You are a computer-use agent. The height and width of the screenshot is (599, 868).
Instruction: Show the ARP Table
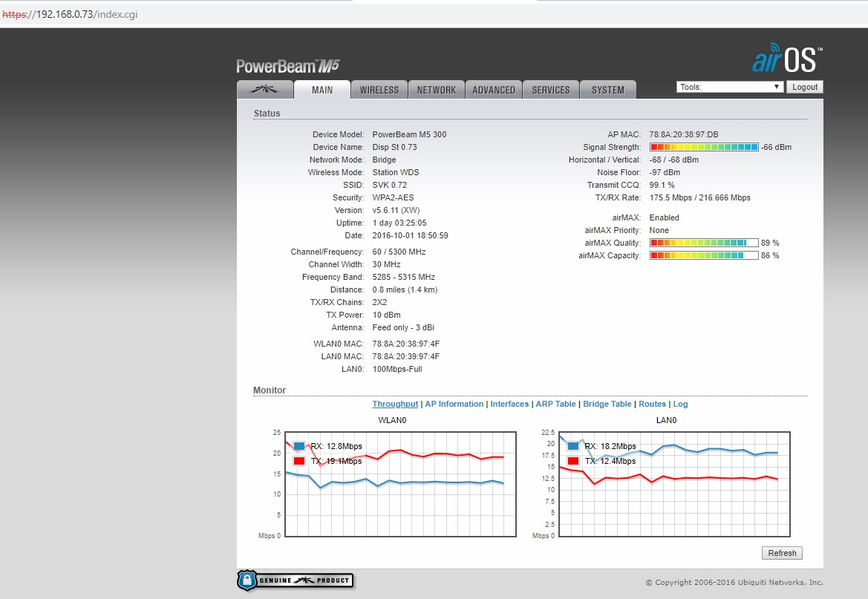click(x=555, y=404)
